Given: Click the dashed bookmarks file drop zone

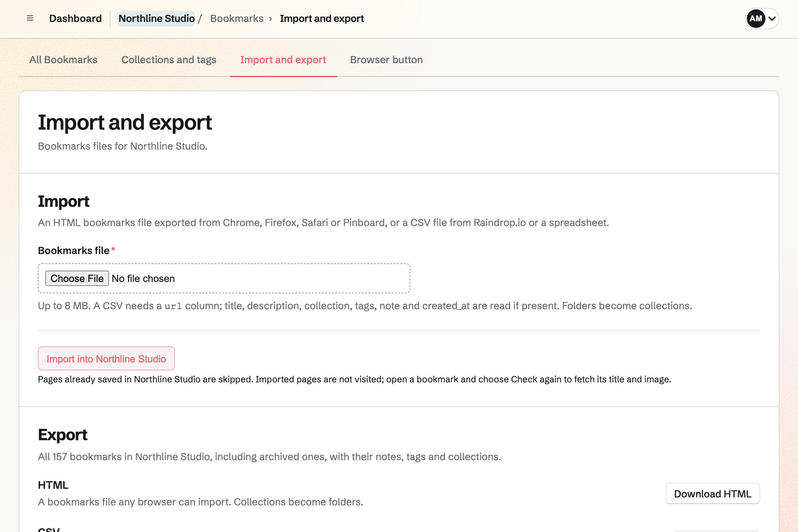Looking at the screenshot, I should click(x=224, y=278).
